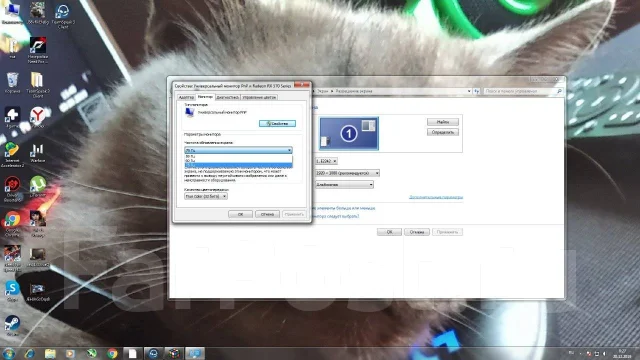Image resolution: width=640 pixels, height=360 pixels.
Task: Click the Control Panel search field
Action: 523,91
